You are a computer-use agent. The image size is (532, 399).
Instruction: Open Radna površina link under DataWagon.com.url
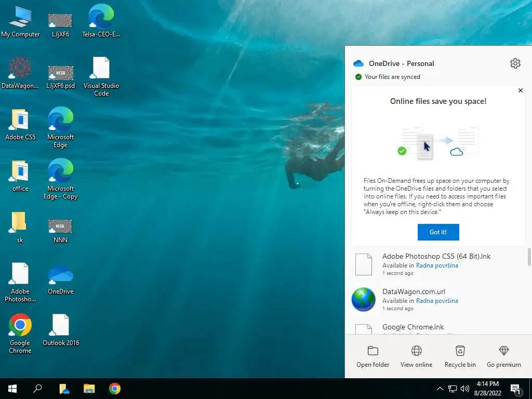(x=437, y=301)
